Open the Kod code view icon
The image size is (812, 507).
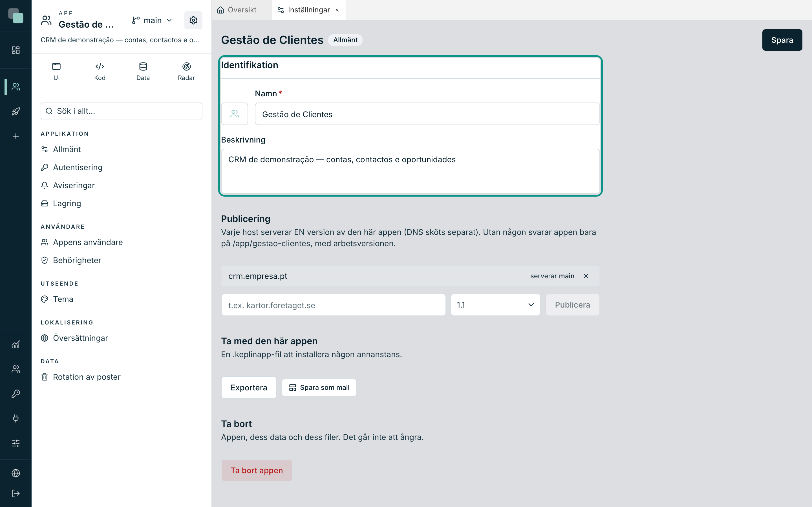click(x=100, y=66)
